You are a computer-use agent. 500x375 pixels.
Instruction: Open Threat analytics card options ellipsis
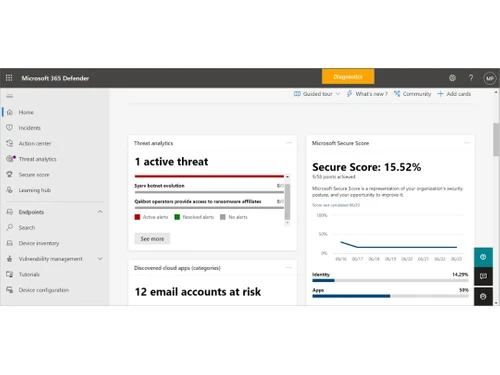click(289, 143)
